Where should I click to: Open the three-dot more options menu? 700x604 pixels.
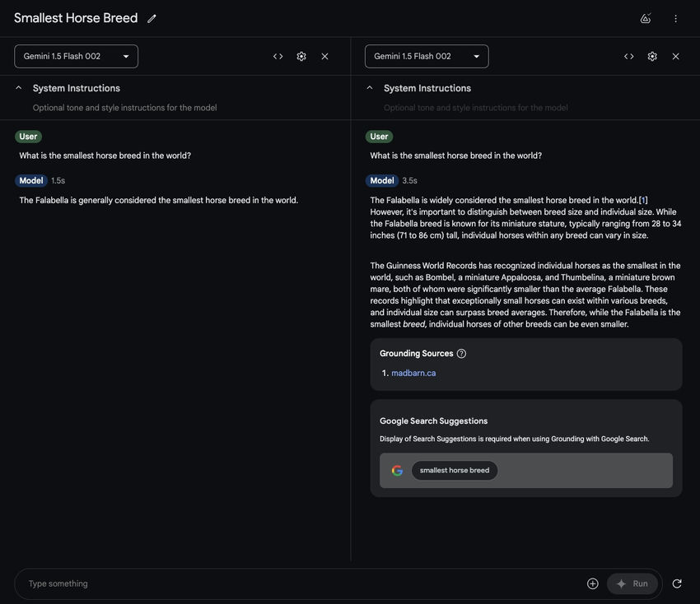coord(675,18)
